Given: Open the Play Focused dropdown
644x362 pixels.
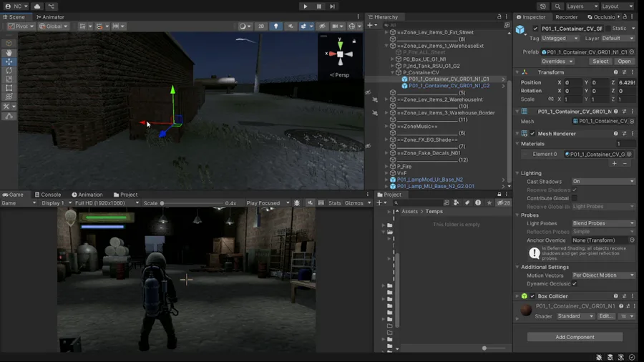Looking at the screenshot, I should click(x=268, y=202).
